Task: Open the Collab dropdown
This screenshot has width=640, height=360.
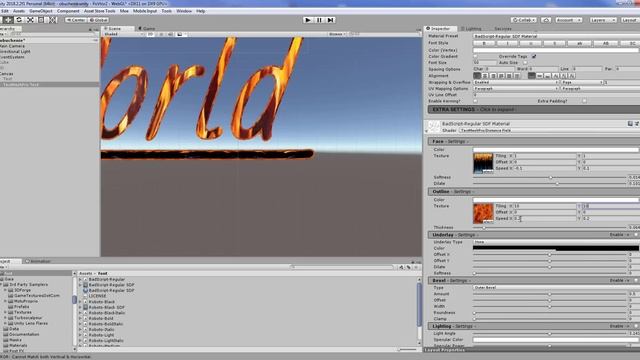Action: point(523,20)
